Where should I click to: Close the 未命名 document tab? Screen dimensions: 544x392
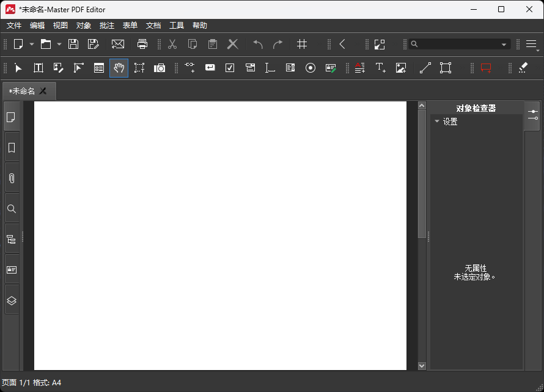point(43,90)
